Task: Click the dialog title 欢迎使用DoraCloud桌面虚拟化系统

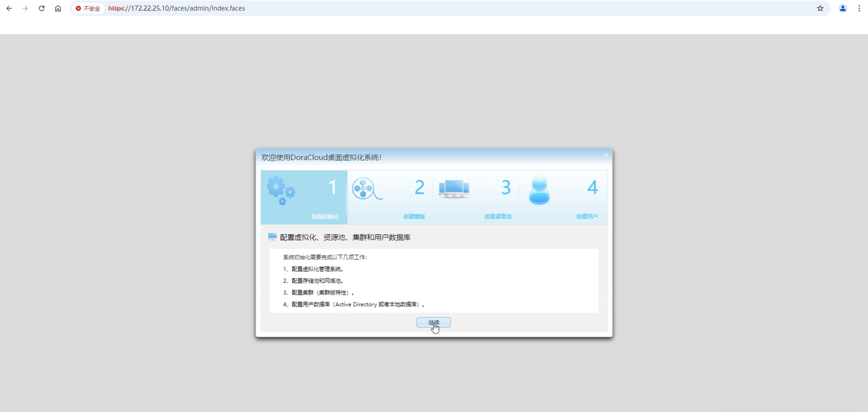Action: pyautogui.click(x=321, y=158)
